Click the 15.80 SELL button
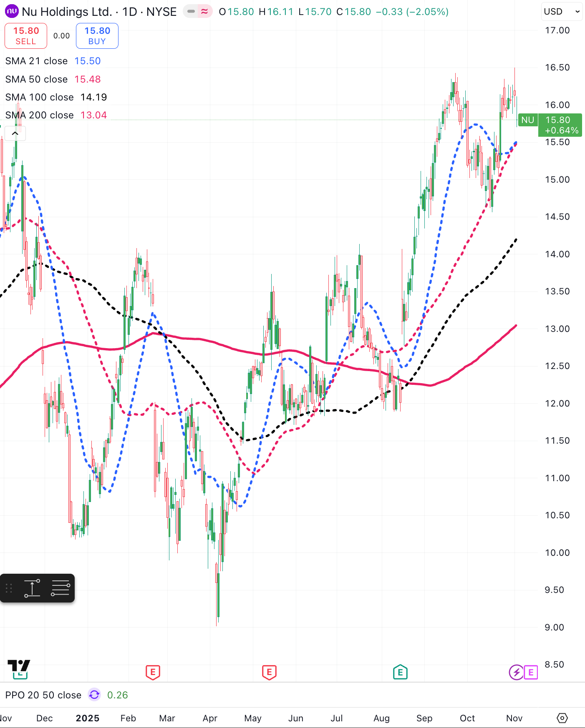The height and width of the screenshot is (728, 585). pos(26,36)
